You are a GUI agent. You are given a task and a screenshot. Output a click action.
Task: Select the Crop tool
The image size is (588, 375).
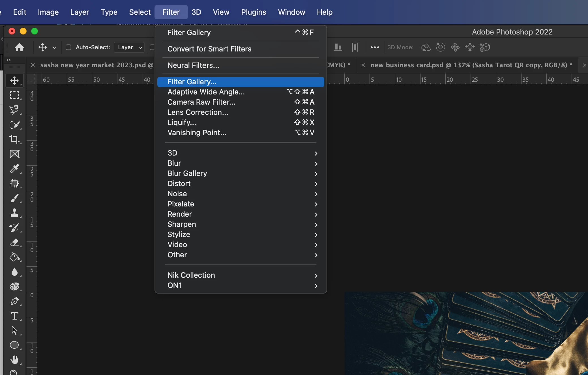pyautogui.click(x=14, y=139)
